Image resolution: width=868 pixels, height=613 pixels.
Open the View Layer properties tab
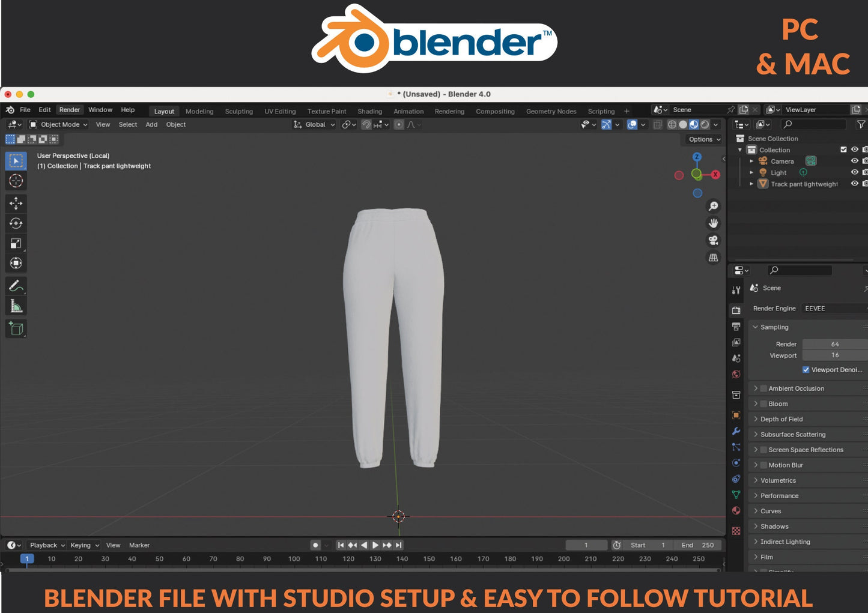click(736, 342)
